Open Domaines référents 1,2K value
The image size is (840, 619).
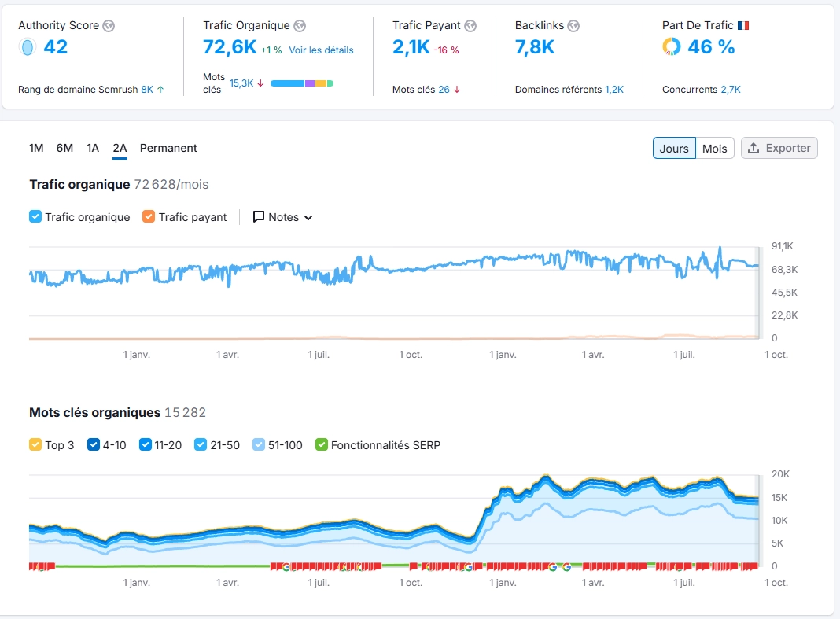pyautogui.click(x=613, y=90)
